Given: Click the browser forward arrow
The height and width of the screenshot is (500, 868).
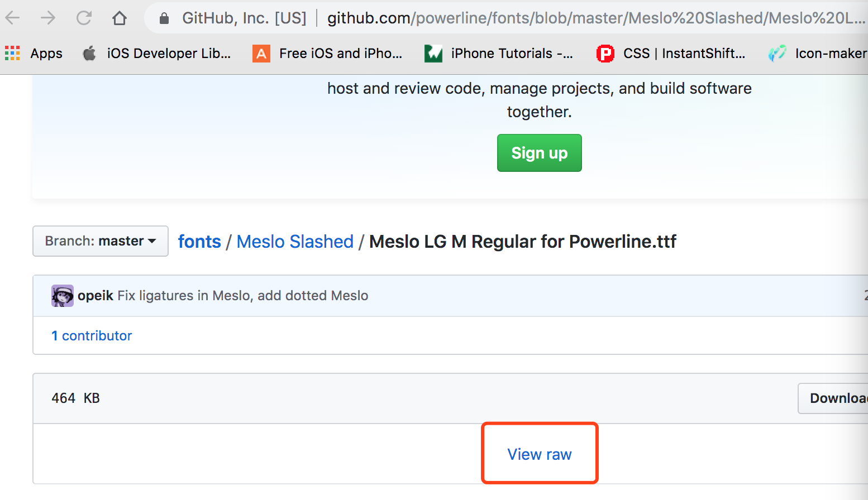Looking at the screenshot, I should (48, 18).
